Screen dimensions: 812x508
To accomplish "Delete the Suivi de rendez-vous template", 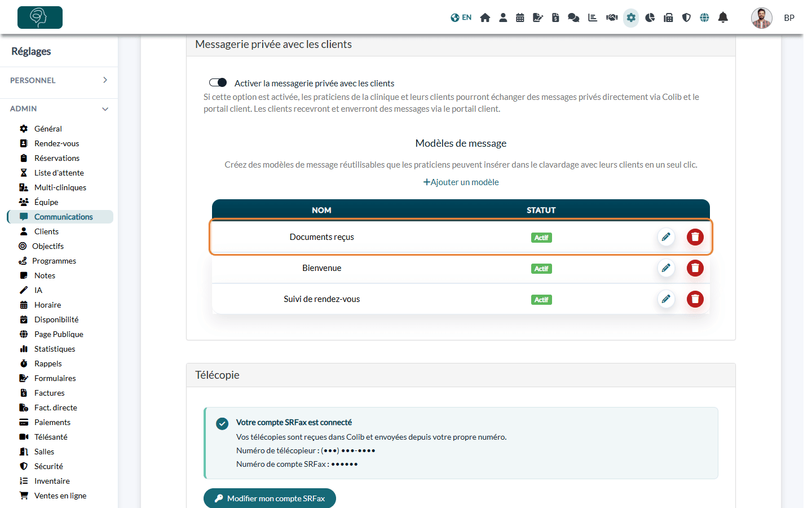I will pos(695,299).
